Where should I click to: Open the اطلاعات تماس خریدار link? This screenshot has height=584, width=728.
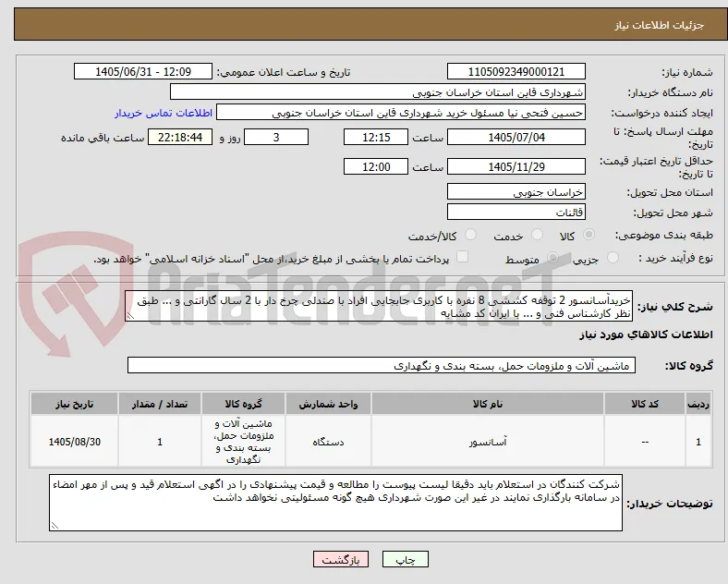point(164,113)
